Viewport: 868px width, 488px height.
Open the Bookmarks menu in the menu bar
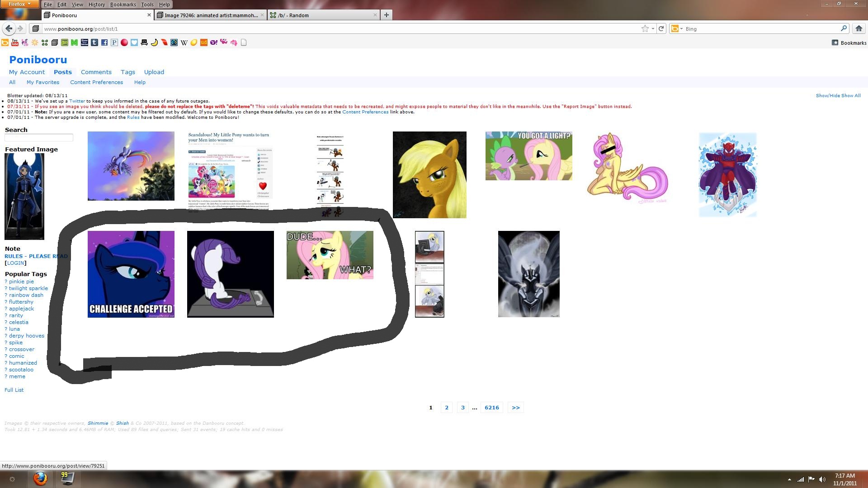123,5
